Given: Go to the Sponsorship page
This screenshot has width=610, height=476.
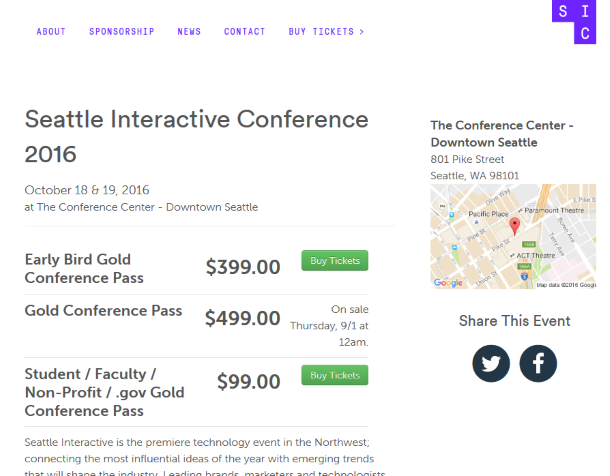Looking at the screenshot, I should coord(122,32).
